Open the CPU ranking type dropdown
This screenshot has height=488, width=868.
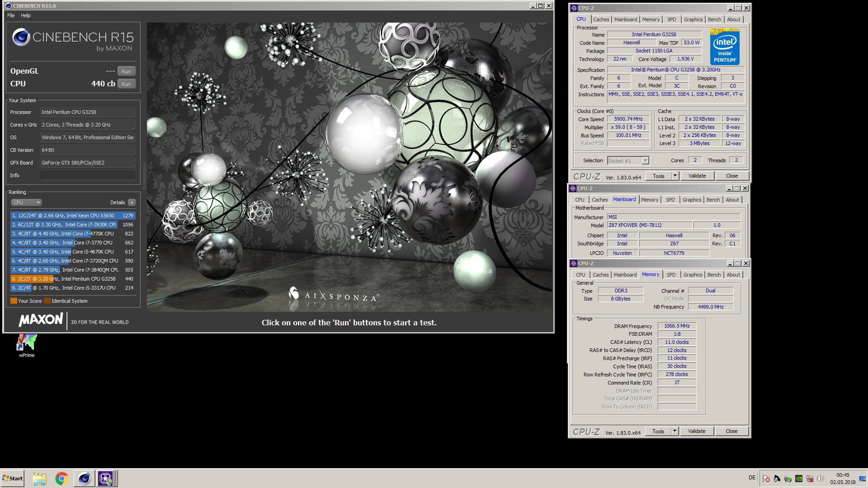click(26, 202)
